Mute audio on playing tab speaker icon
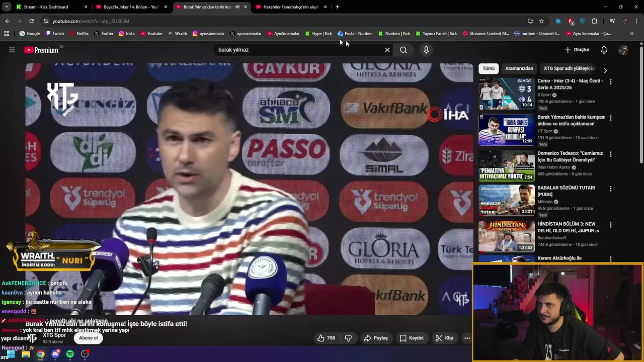This screenshot has width=644, height=362. pyautogui.click(x=237, y=7)
